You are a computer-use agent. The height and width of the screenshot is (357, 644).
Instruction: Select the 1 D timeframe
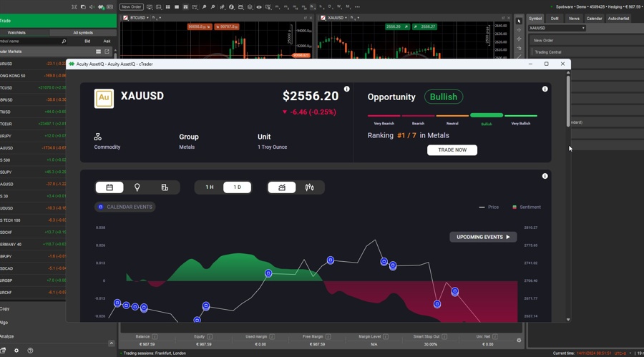(237, 187)
